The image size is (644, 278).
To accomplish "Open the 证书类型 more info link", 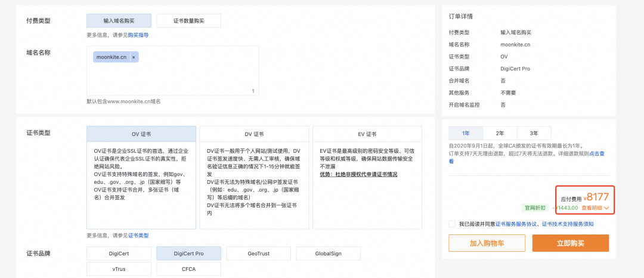I will click(138, 236).
